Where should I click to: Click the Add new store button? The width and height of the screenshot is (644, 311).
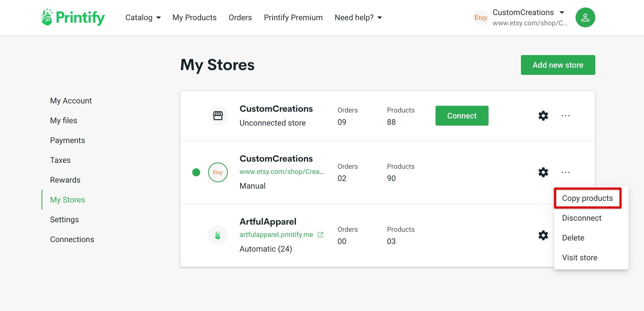pyautogui.click(x=558, y=65)
